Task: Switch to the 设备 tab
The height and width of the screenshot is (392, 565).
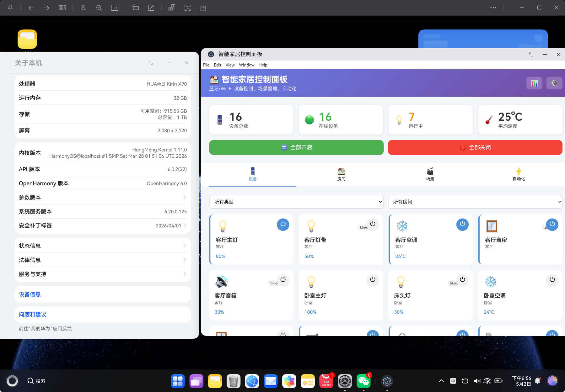Action: (x=253, y=175)
